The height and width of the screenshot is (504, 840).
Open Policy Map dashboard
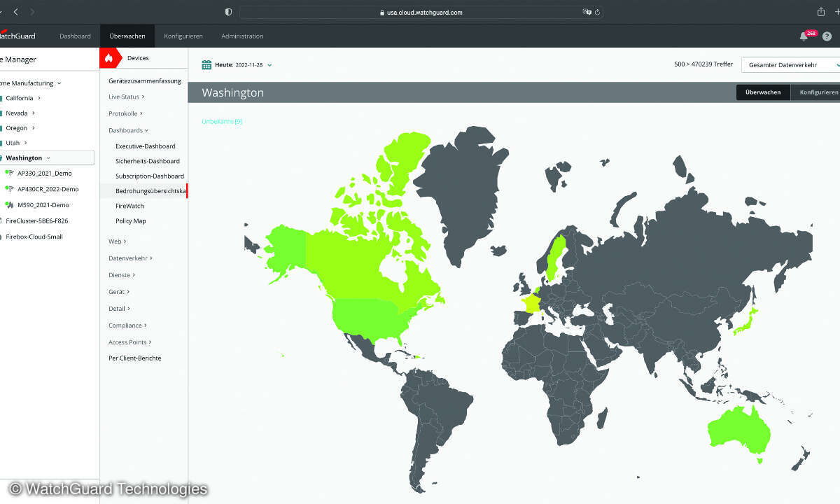click(x=131, y=221)
